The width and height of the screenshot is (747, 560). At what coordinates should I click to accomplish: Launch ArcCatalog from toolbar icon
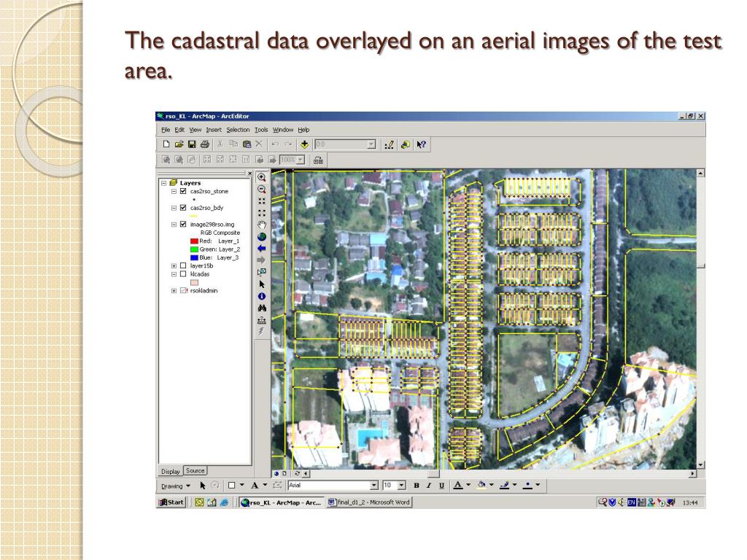(406, 145)
